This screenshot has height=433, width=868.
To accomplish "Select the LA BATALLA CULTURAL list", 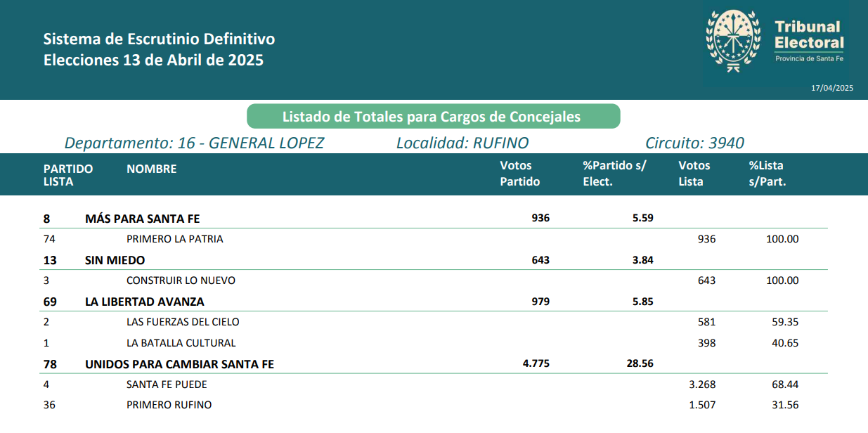I will pyautogui.click(x=181, y=343).
